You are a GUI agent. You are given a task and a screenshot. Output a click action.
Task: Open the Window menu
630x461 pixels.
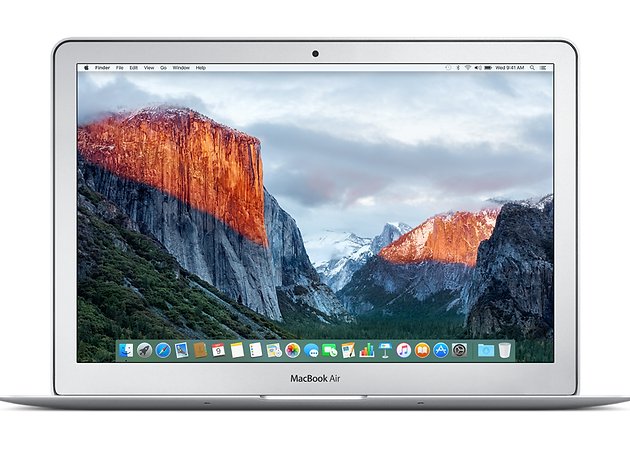coord(181,68)
